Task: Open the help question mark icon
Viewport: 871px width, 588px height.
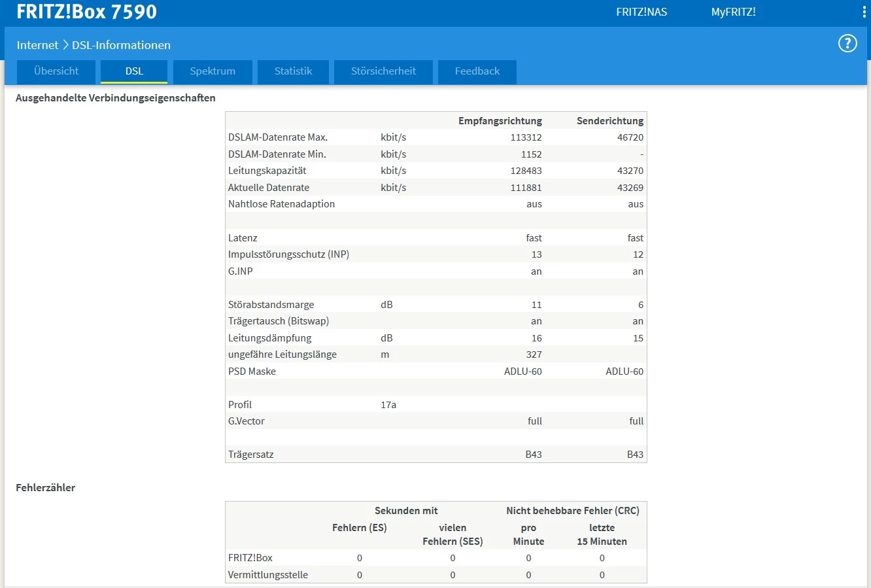Action: [x=847, y=44]
